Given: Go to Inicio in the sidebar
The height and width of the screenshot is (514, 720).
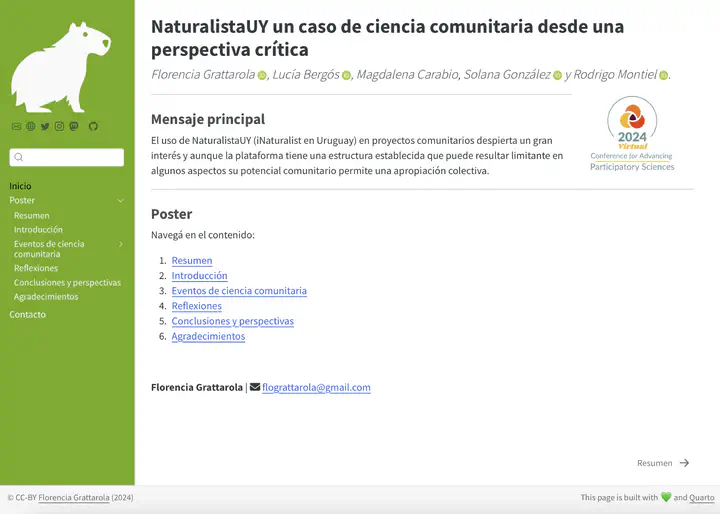Looking at the screenshot, I should click(20, 186).
